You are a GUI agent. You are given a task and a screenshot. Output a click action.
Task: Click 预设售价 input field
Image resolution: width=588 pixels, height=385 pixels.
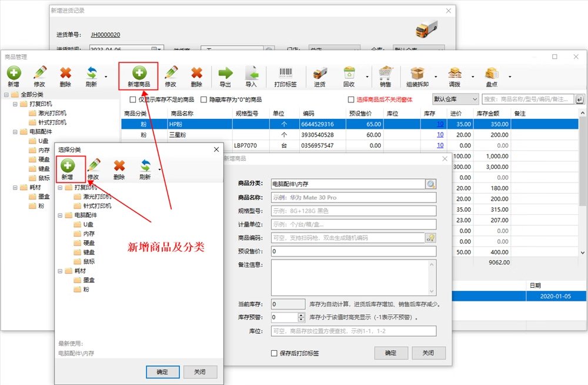(x=353, y=251)
